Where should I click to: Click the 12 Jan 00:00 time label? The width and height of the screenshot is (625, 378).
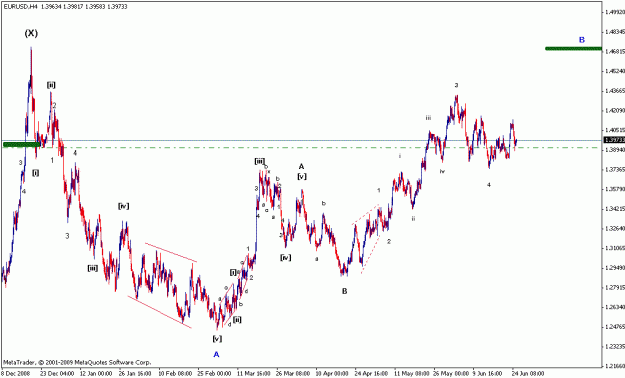(96, 374)
